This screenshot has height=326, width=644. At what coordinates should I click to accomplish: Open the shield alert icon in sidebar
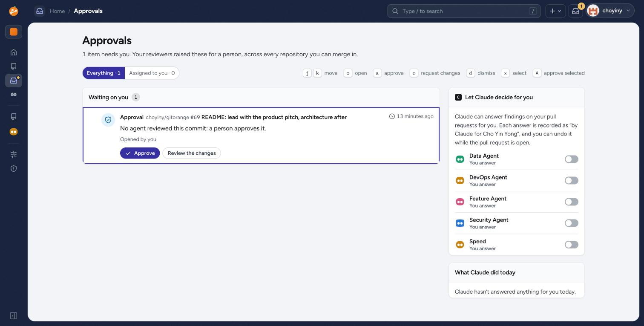(x=14, y=169)
